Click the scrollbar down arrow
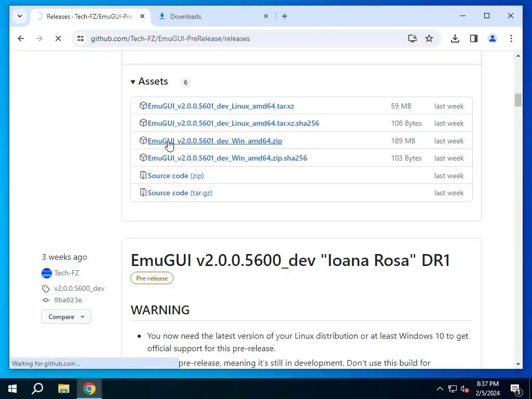 pos(518,364)
